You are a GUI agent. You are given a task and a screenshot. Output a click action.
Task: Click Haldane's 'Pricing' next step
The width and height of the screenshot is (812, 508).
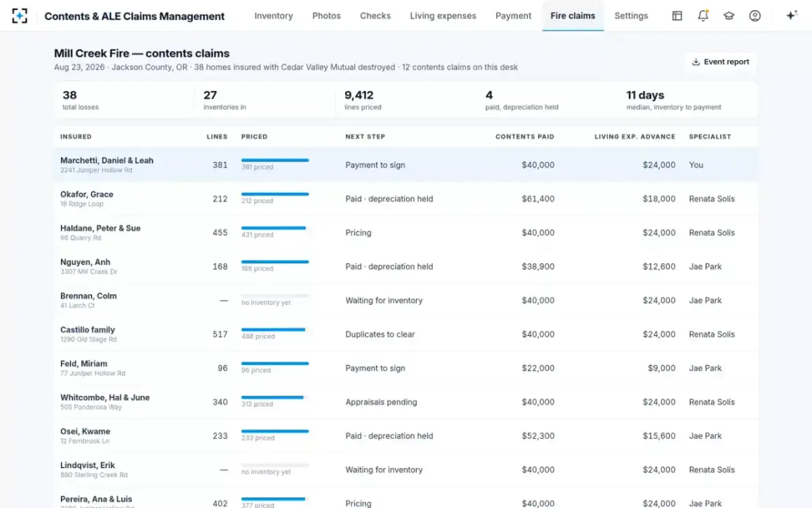pyautogui.click(x=358, y=233)
